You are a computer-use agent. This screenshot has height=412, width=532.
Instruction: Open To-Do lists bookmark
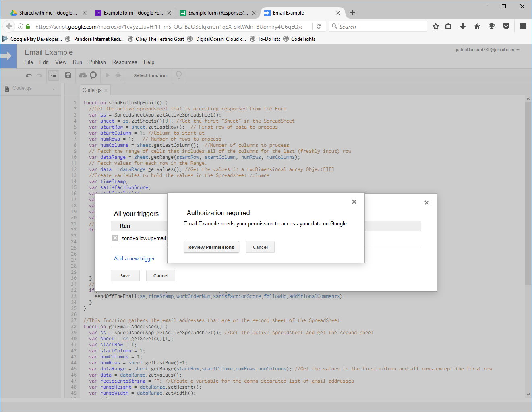point(265,39)
